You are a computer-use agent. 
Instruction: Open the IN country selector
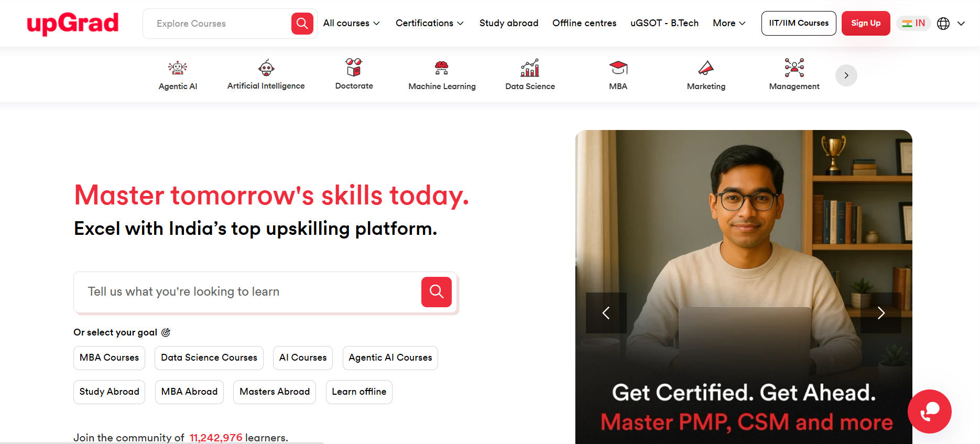913,23
